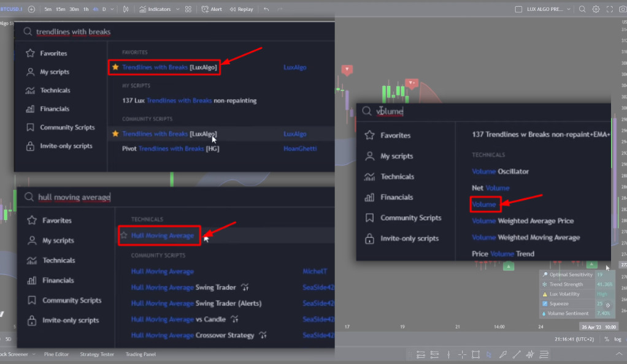Select 'Hull Moving Average Crossover Strategy' result
The image size is (627, 364).
[193, 335]
